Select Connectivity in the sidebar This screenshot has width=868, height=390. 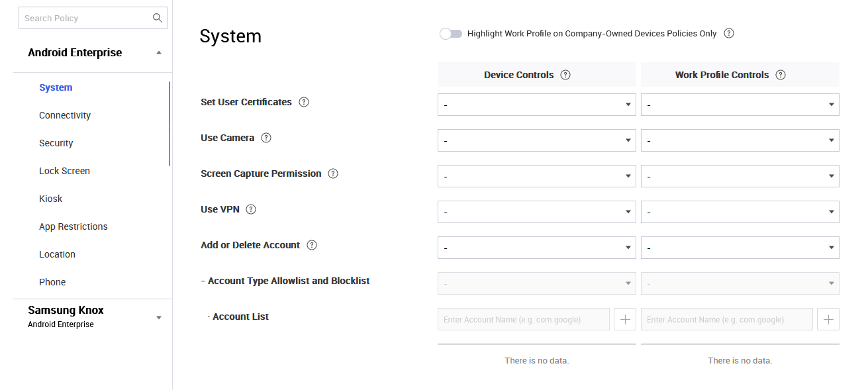tap(65, 115)
